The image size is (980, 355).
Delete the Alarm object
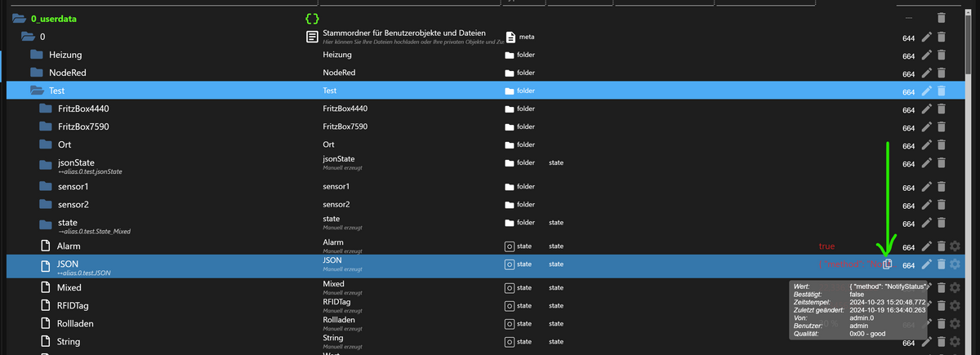tap(941, 246)
